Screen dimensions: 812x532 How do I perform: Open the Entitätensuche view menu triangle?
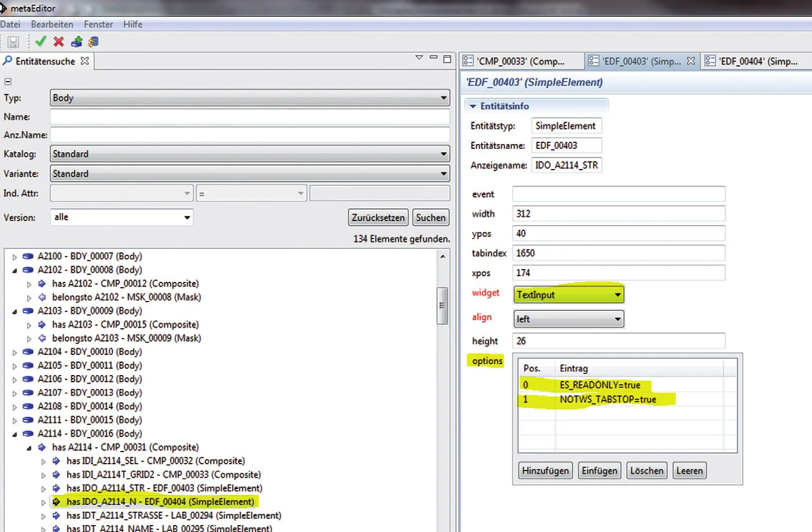point(419,58)
